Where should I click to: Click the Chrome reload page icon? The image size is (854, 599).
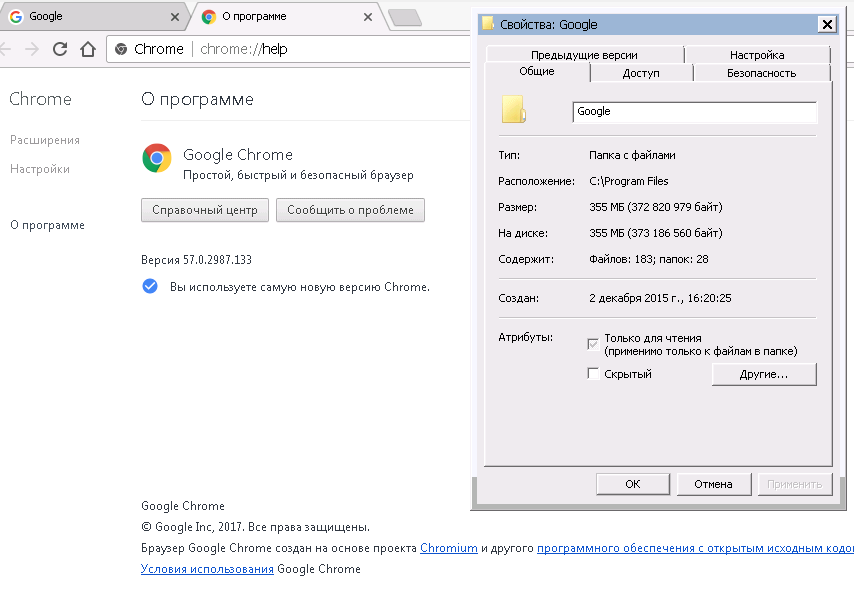point(60,49)
